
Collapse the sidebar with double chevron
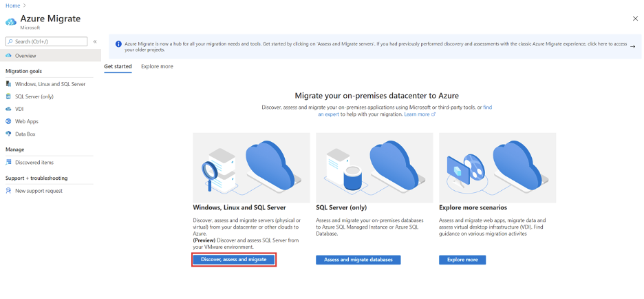tap(95, 42)
